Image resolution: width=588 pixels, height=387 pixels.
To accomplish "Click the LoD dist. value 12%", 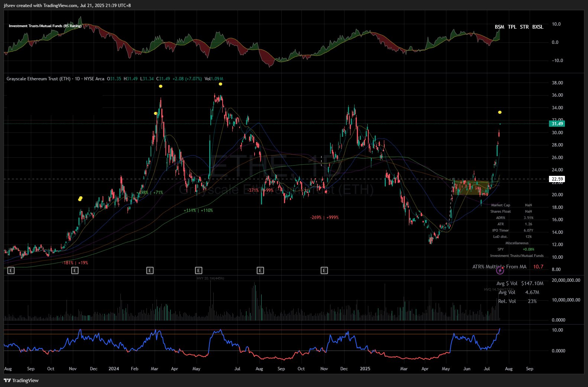I will 528,237.
